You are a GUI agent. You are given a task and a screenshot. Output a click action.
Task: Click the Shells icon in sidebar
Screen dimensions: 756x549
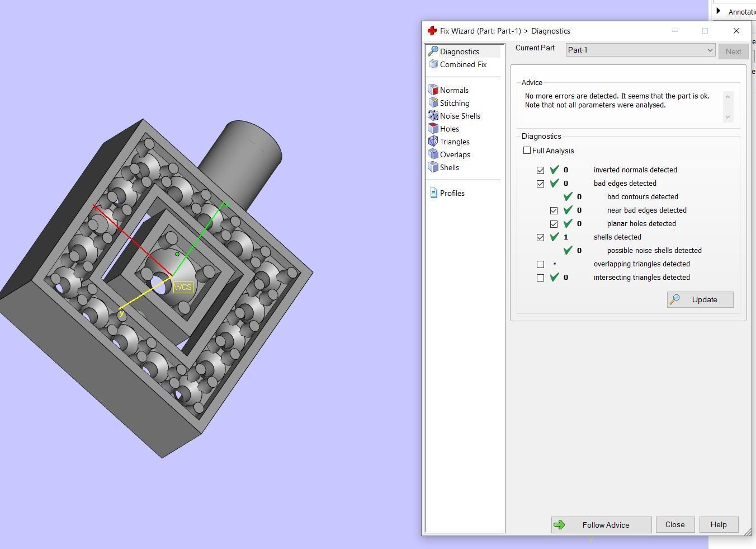click(x=433, y=167)
